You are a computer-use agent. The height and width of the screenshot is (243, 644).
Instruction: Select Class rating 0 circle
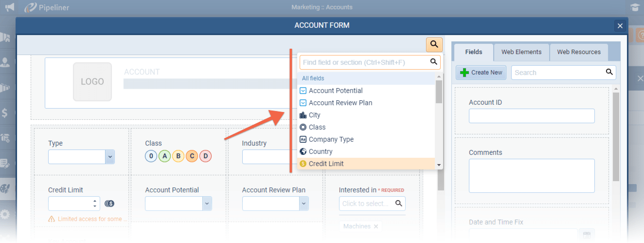pyautogui.click(x=151, y=156)
